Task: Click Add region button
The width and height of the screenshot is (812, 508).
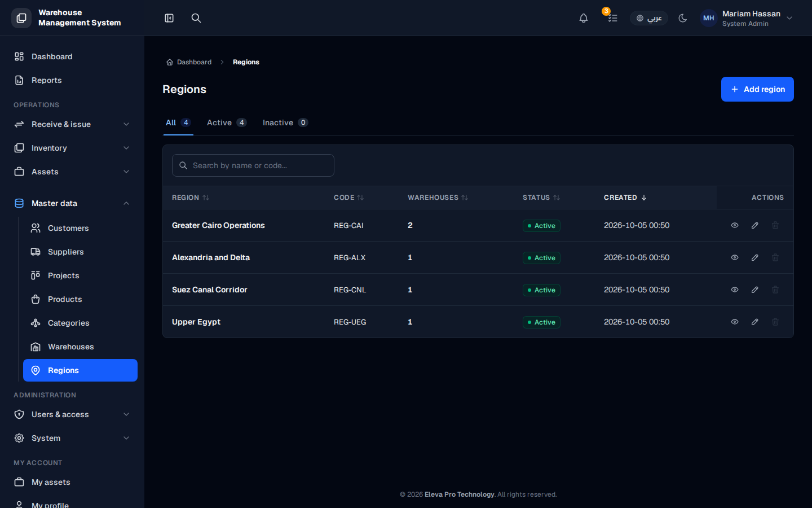Action: click(757, 89)
